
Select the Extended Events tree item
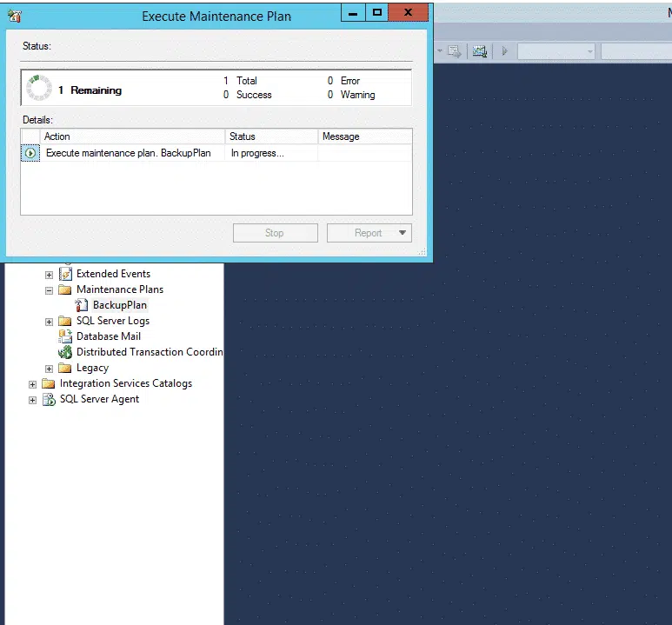[x=114, y=274]
